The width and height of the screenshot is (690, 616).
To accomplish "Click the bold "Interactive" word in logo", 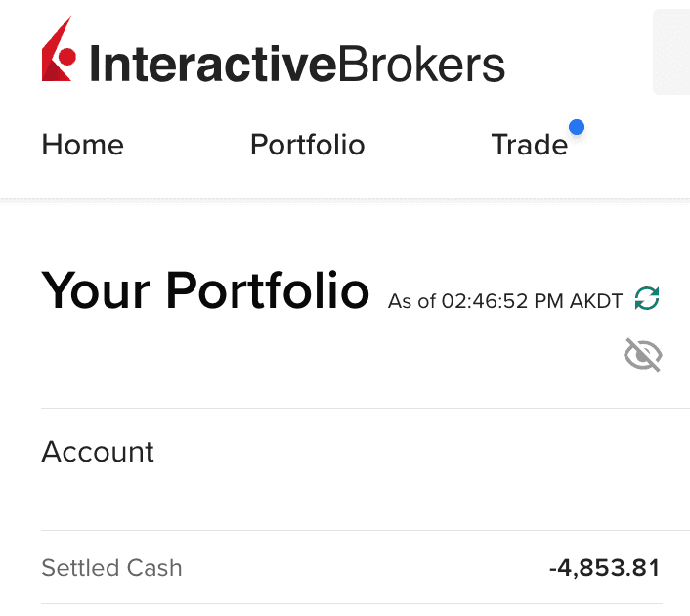I will [x=211, y=64].
